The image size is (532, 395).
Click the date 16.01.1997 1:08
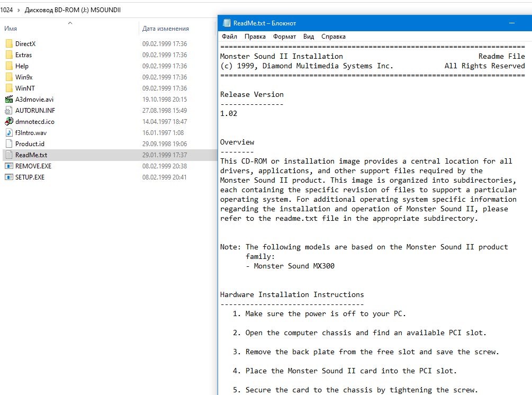click(163, 133)
